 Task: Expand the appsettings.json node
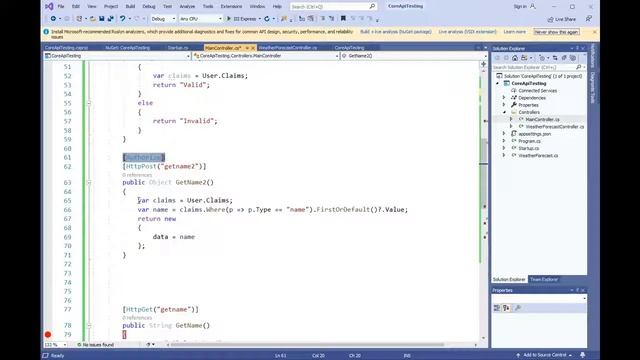point(504,134)
